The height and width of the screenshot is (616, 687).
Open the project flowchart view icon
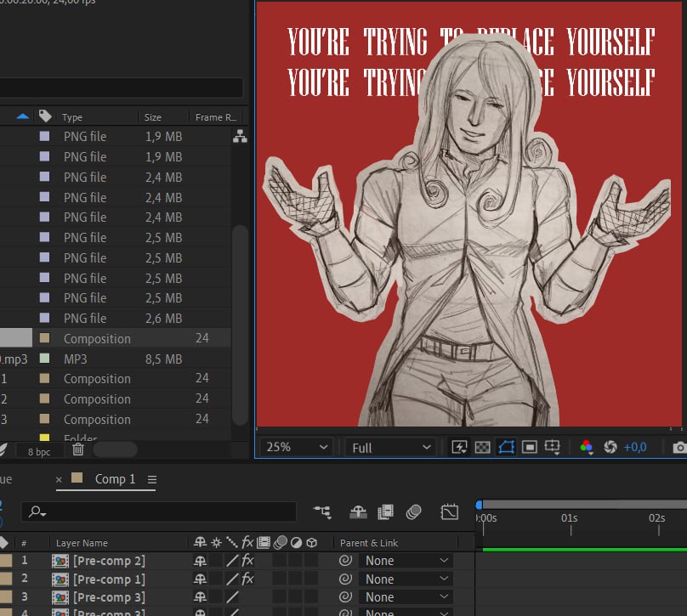tap(240, 136)
